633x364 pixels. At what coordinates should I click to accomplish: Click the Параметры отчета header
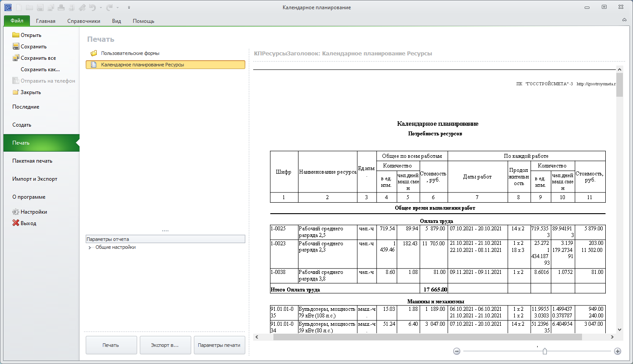(x=165, y=239)
